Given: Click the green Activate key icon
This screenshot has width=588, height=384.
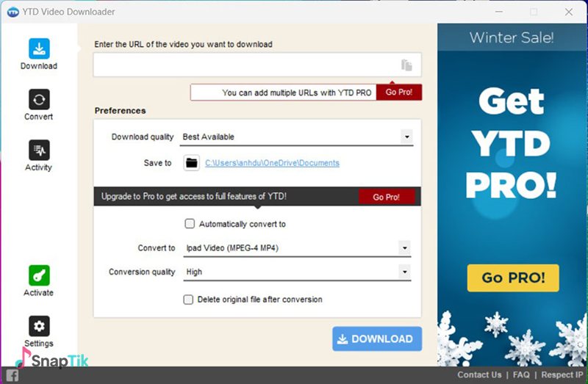Looking at the screenshot, I should pyautogui.click(x=39, y=275).
